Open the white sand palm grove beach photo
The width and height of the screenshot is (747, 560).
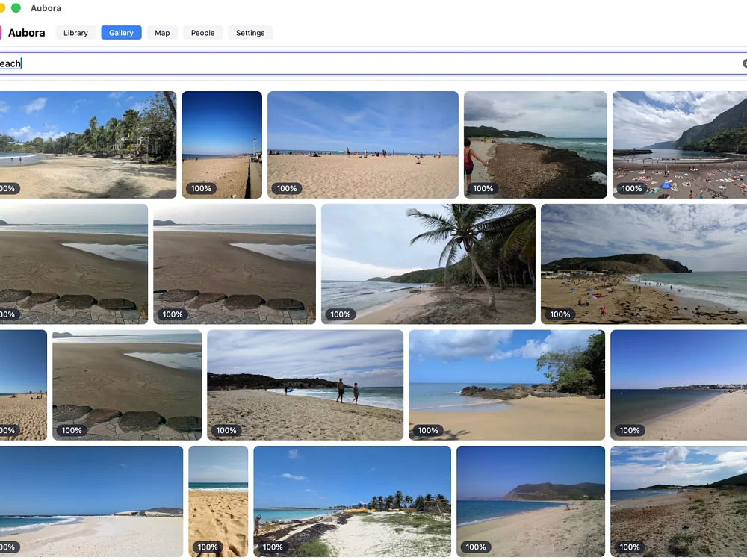[x=352, y=502]
